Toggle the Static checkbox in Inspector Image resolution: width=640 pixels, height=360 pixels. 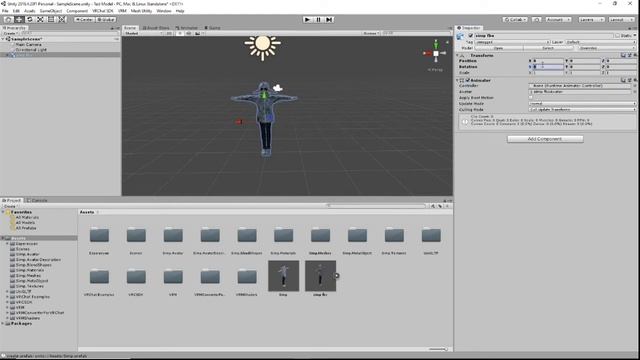617,36
